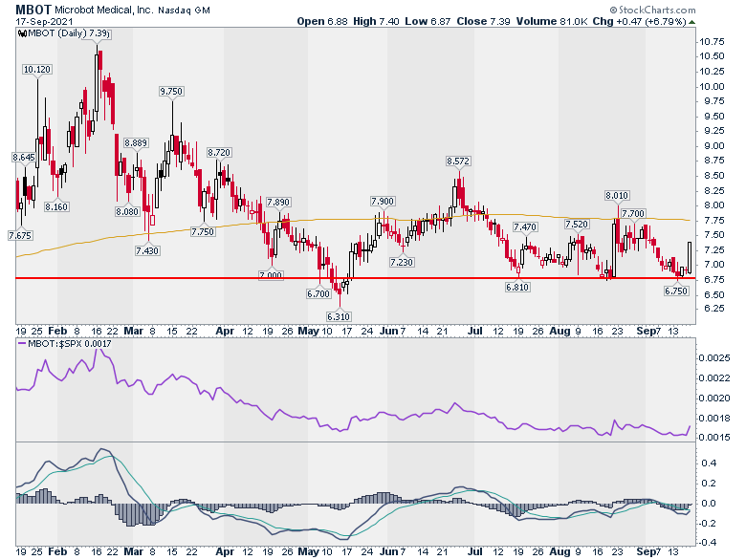746x560 pixels.
Task: Click the High 7.40 value
Action: [x=376, y=21]
